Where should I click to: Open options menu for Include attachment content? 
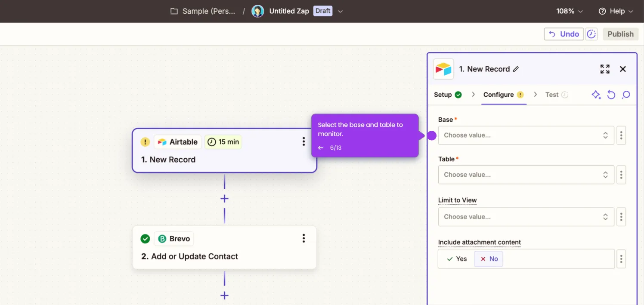click(621, 259)
